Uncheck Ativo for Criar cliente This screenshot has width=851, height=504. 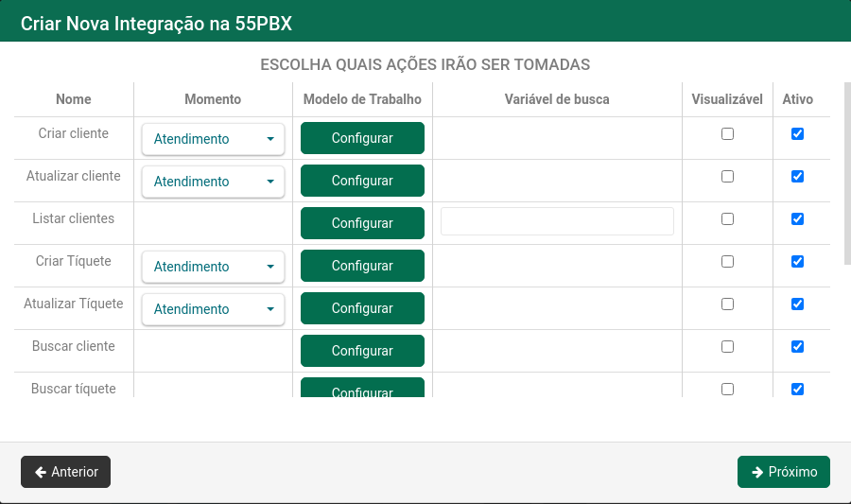(797, 133)
